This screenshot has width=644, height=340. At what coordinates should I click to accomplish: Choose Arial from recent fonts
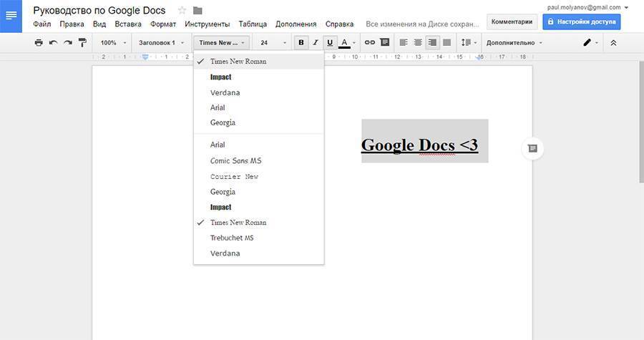point(259,107)
